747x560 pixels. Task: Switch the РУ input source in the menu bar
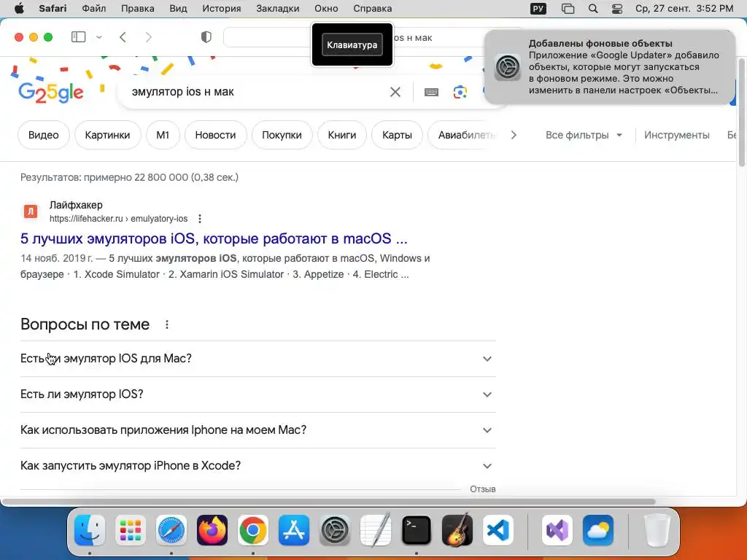(538, 9)
